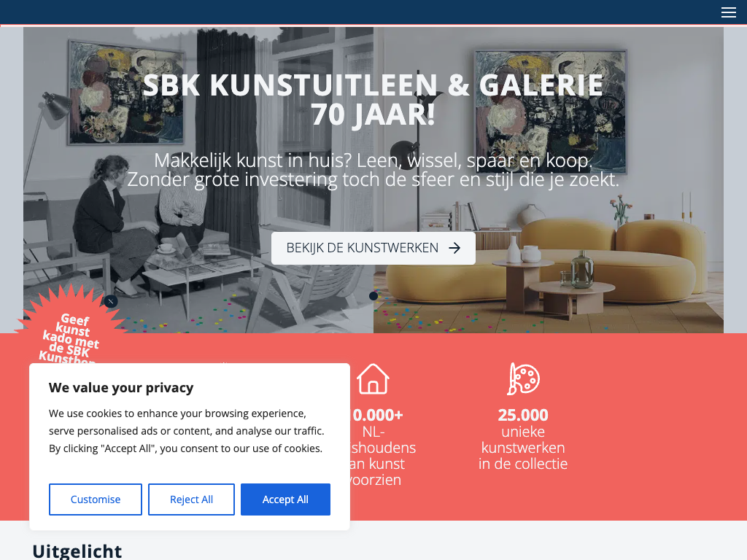Close the red Kunstbon starburst badge

(x=111, y=301)
